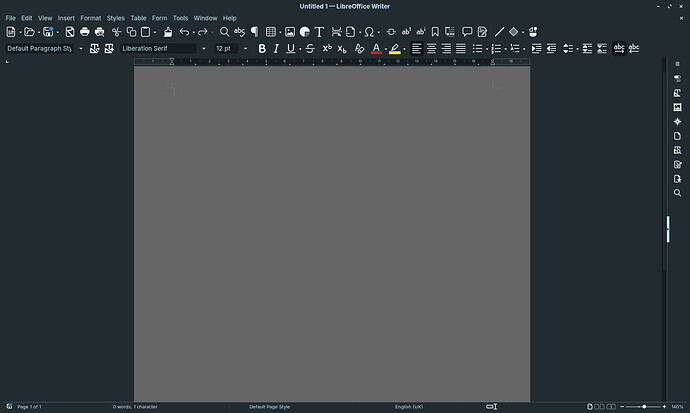This screenshot has height=413, width=690.
Task: Open highlighting color dropdown arrow
Action: pyautogui.click(x=404, y=49)
